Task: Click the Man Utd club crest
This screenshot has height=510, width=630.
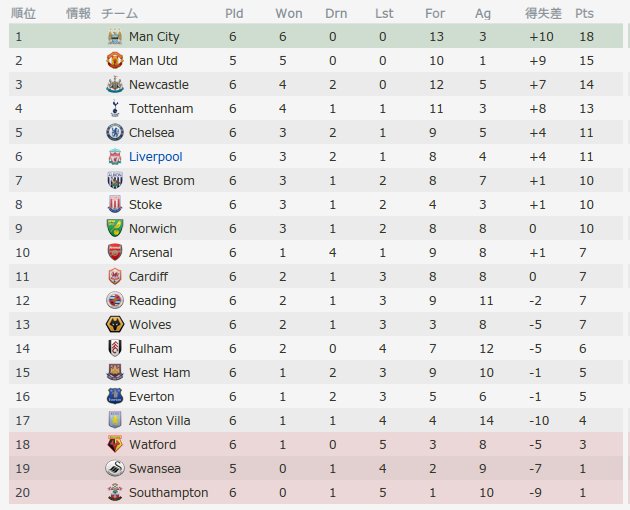Action: coord(115,60)
